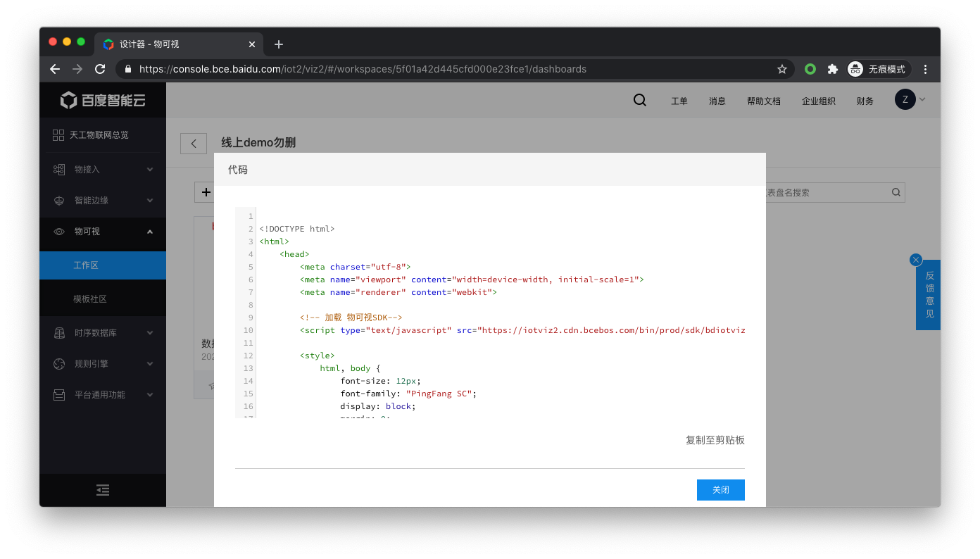Click the browser forward arrow
980x559 pixels.
coord(77,69)
